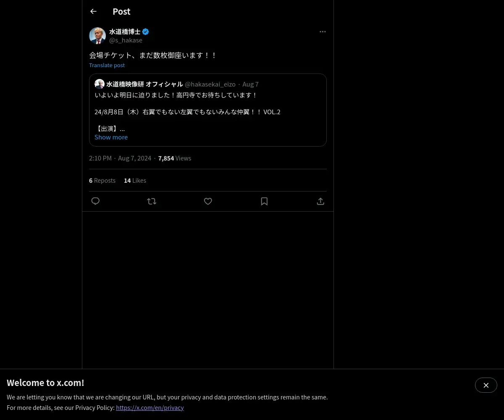Click the reply speech bubble icon
Viewport: 504px width, 420px height.
click(x=95, y=201)
